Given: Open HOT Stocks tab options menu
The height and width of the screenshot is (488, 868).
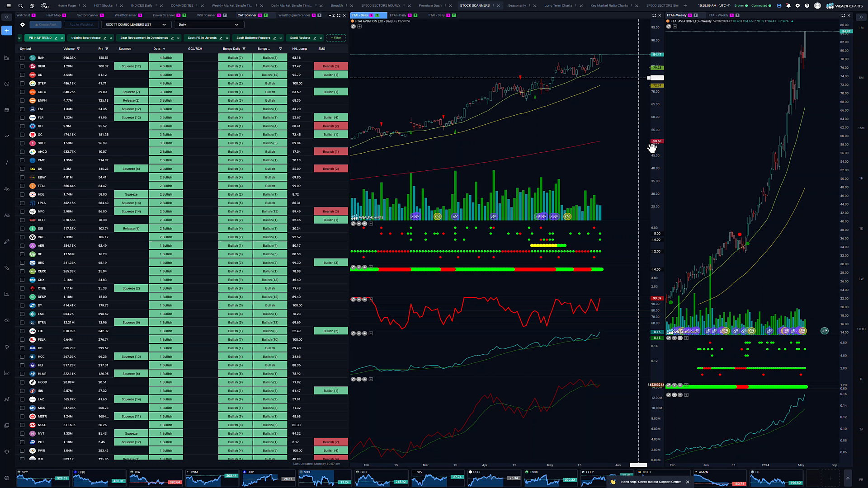Looking at the screenshot, I should pos(116,6).
